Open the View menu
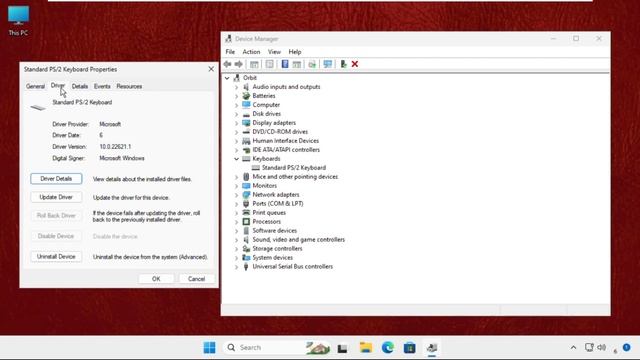This screenshot has height=360, width=640. coord(274,52)
